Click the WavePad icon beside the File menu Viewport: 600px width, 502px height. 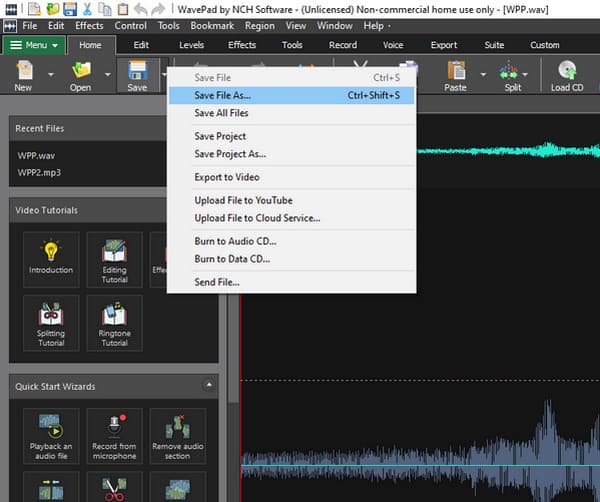click(10, 26)
